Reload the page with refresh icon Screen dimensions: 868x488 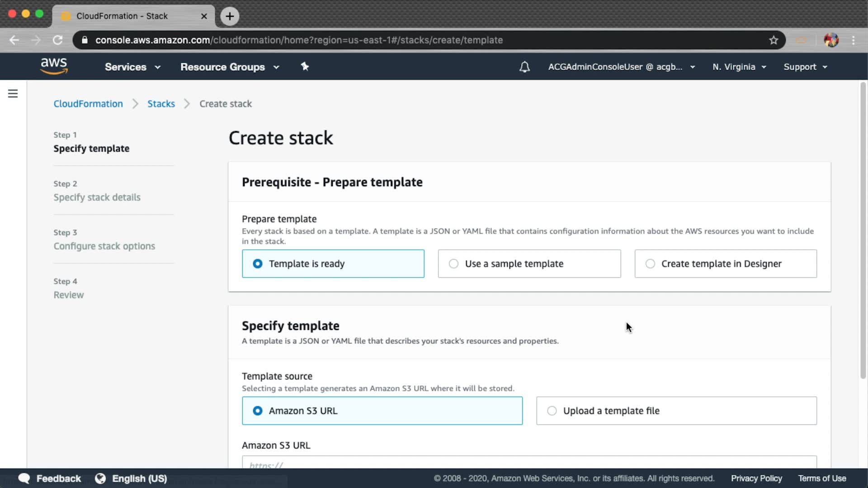click(x=57, y=40)
